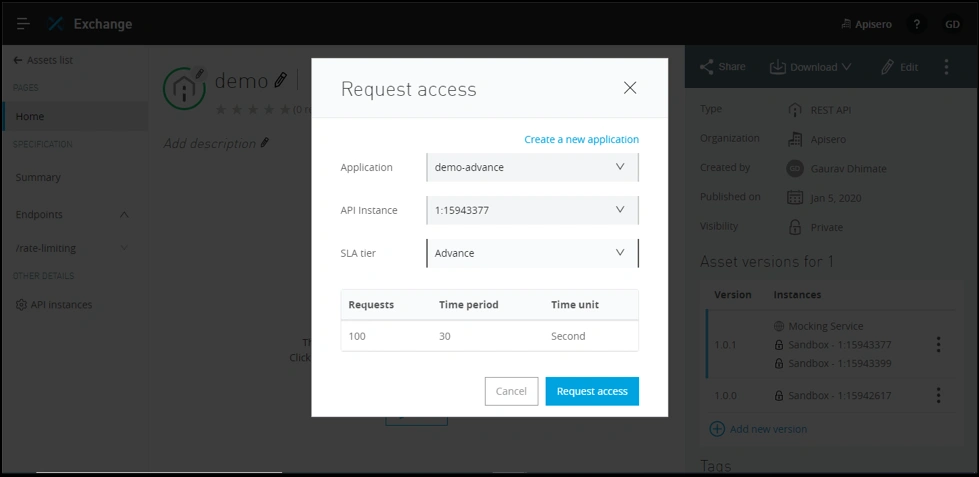Click Create a new application link
Viewport: 979px width, 477px height.
coord(581,139)
